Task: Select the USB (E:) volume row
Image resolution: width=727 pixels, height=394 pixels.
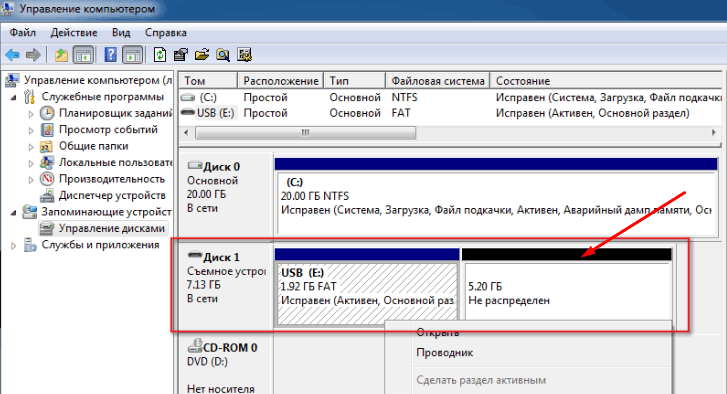Action: [451, 113]
